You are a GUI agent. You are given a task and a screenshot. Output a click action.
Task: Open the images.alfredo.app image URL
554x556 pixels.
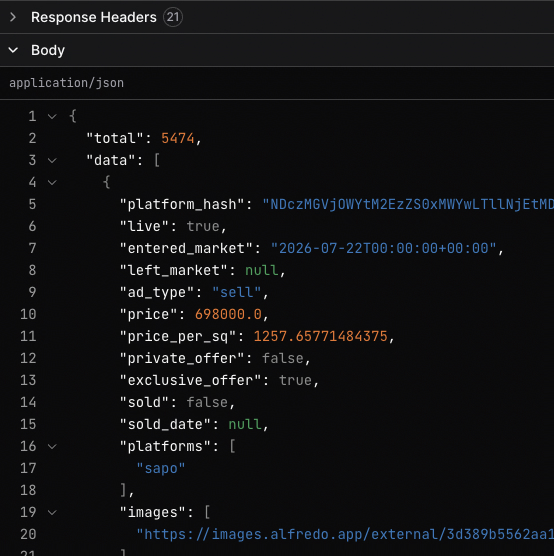coord(345,534)
